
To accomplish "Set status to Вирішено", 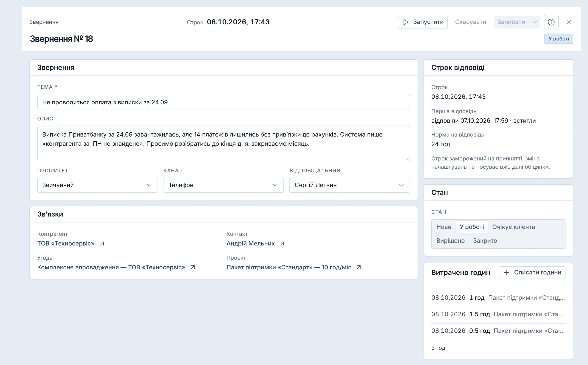I will (450, 241).
